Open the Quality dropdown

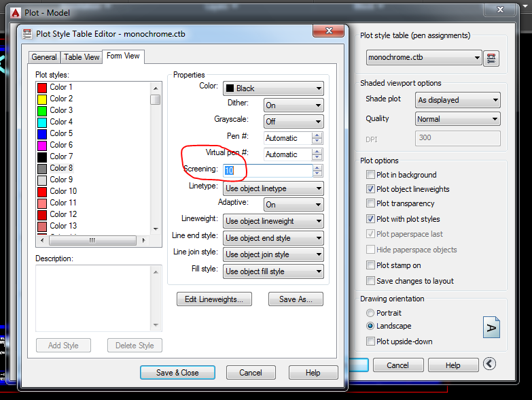(x=458, y=119)
